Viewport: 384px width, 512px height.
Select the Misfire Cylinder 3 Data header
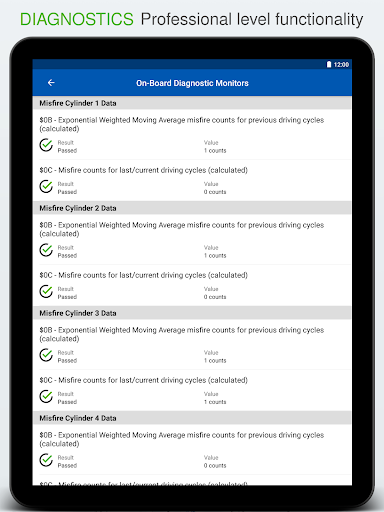tap(192, 313)
